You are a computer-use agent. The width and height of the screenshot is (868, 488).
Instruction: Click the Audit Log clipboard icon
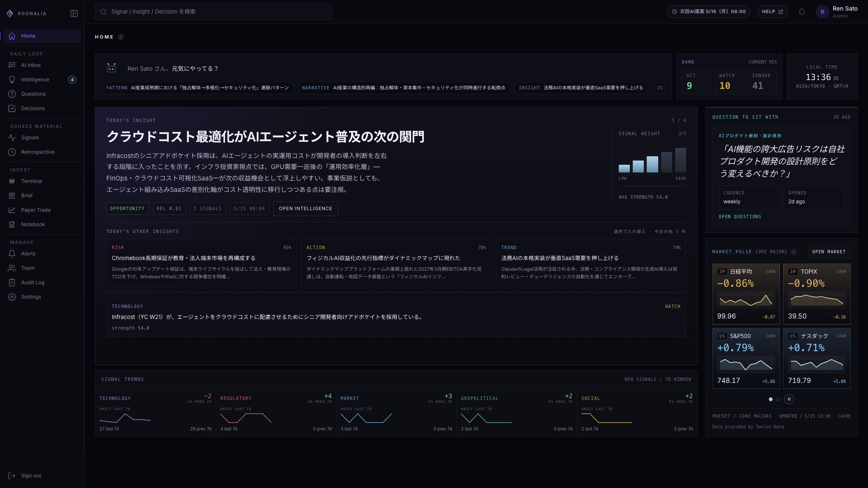(12, 283)
